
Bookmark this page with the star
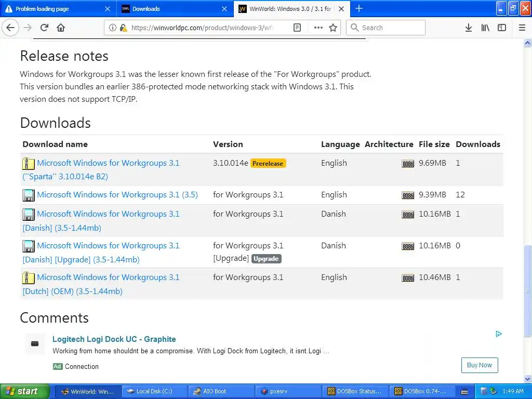[333, 28]
